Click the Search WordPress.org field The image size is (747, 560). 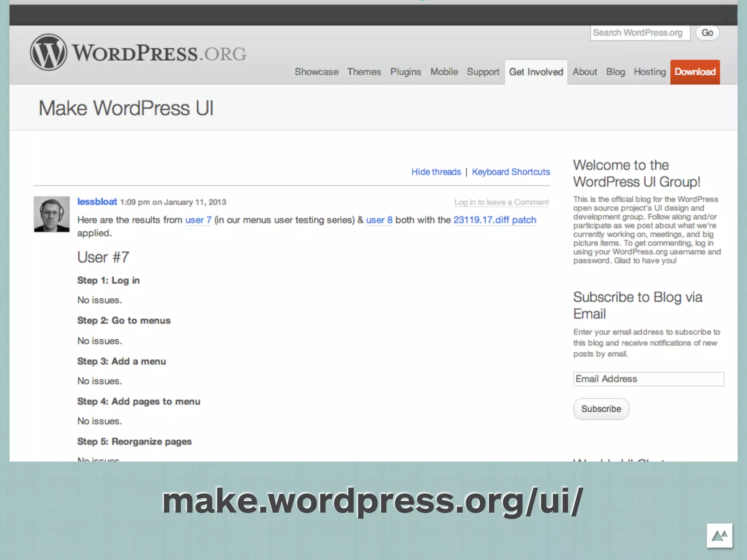click(x=640, y=33)
